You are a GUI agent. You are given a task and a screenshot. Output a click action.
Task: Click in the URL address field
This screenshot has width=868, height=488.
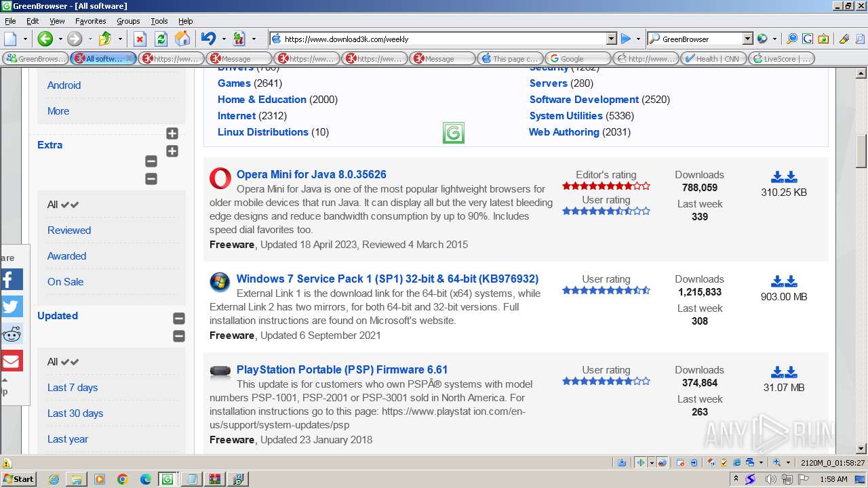443,39
